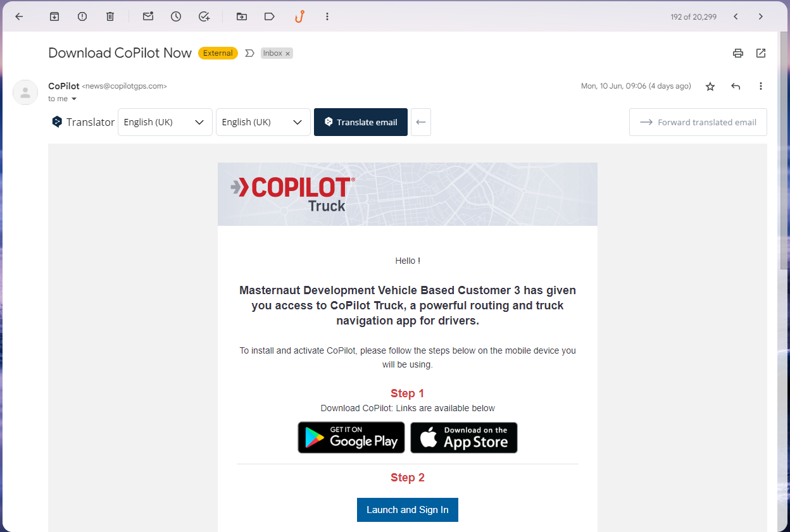Open Get it on Google Play badge

[351, 438]
